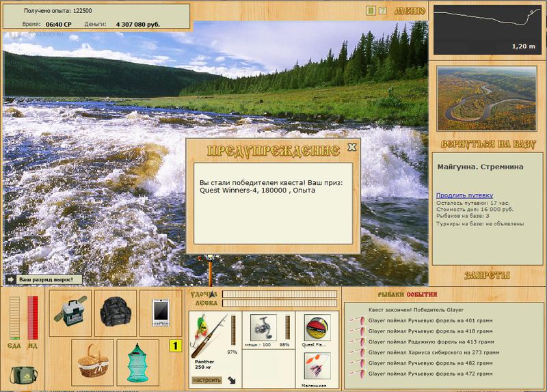Click event Ручьевую форель на 418 грамм

click(431, 331)
